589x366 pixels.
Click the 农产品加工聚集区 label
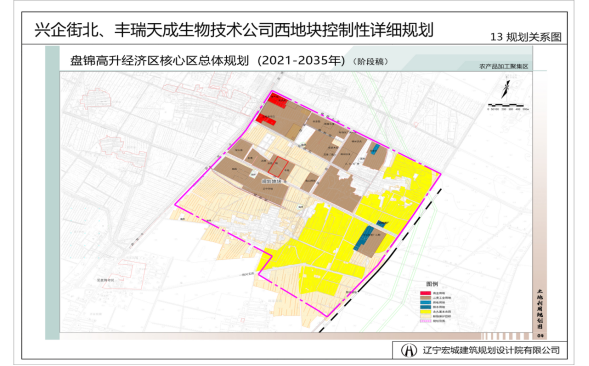tap(503, 67)
